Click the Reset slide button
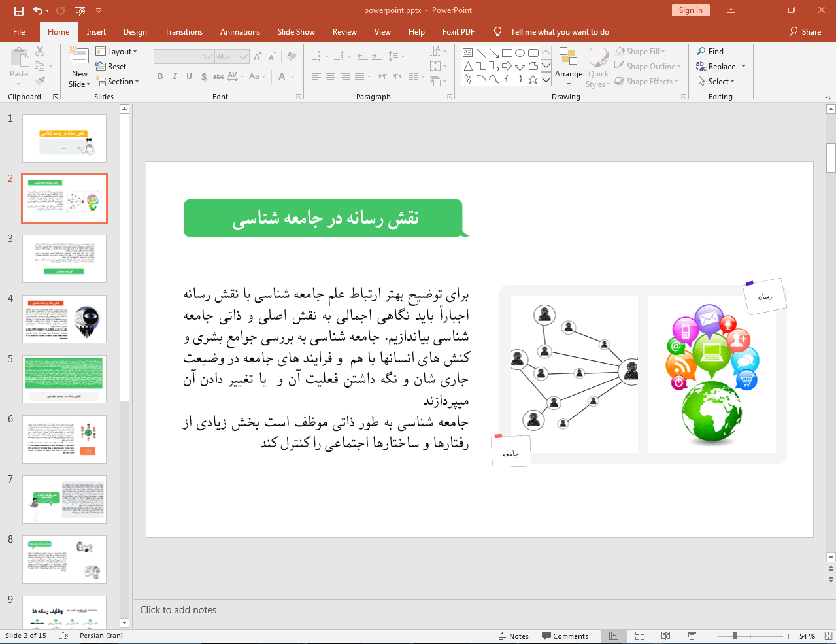The height and width of the screenshot is (644, 836). click(111, 67)
